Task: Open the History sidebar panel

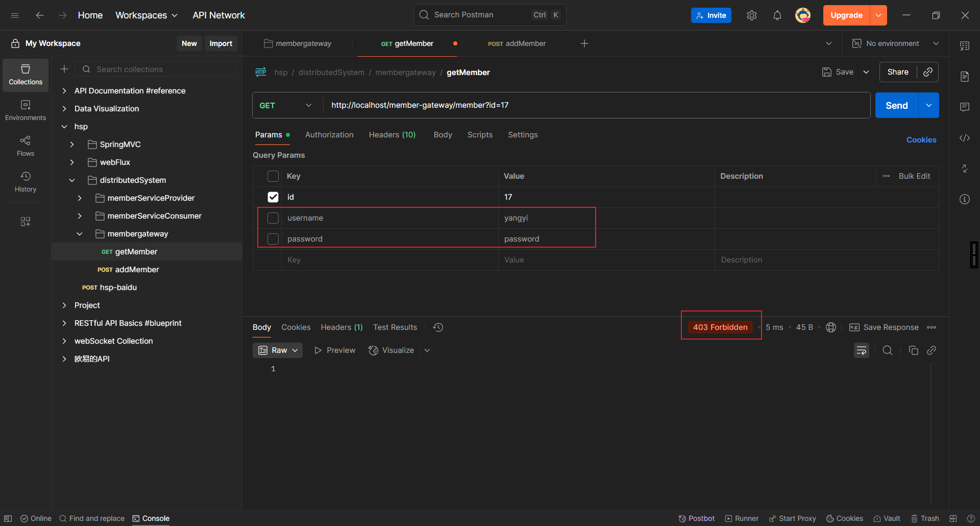Action: [25, 181]
